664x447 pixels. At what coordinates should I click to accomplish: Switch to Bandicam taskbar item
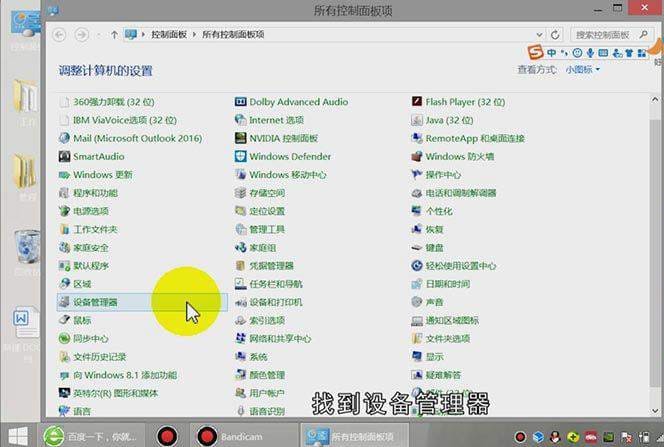[x=243, y=436]
